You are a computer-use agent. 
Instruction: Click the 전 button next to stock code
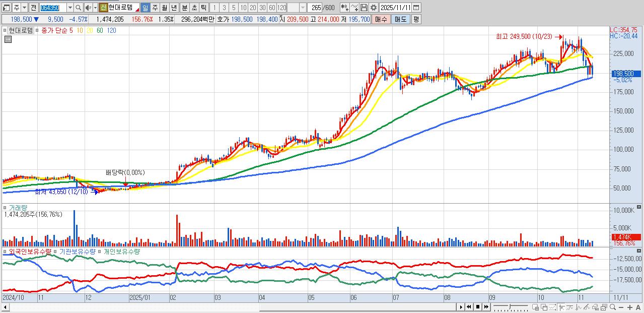pyautogui.click(x=33, y=8)
